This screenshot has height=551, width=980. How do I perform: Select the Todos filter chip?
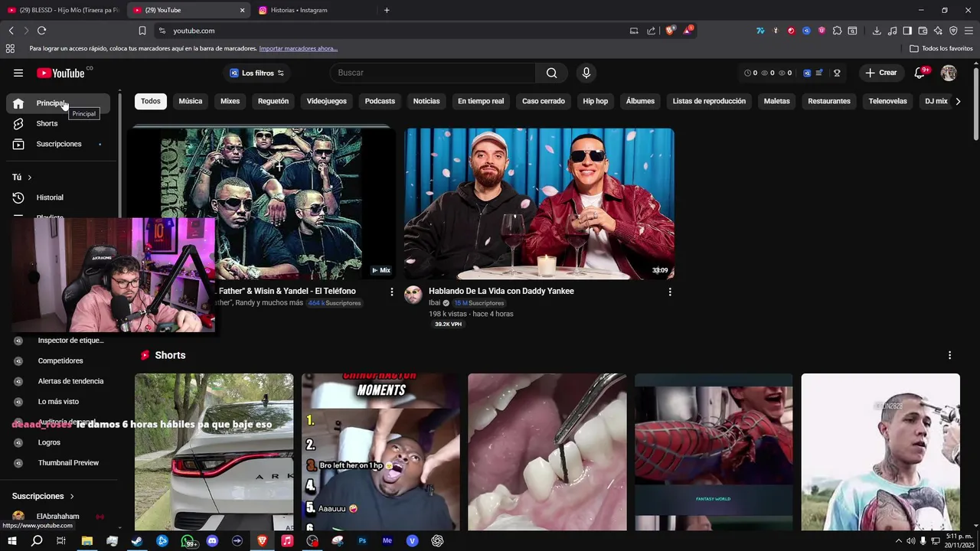click(x=151, y=101)
